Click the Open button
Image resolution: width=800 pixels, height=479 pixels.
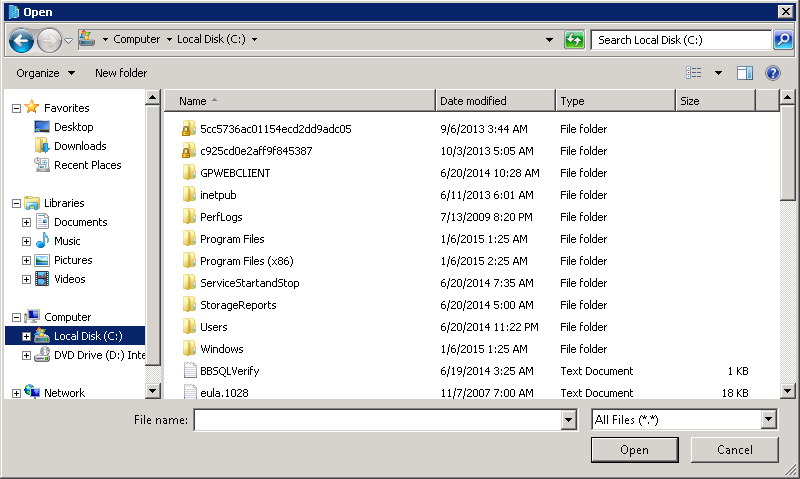[x=634, y=449]
